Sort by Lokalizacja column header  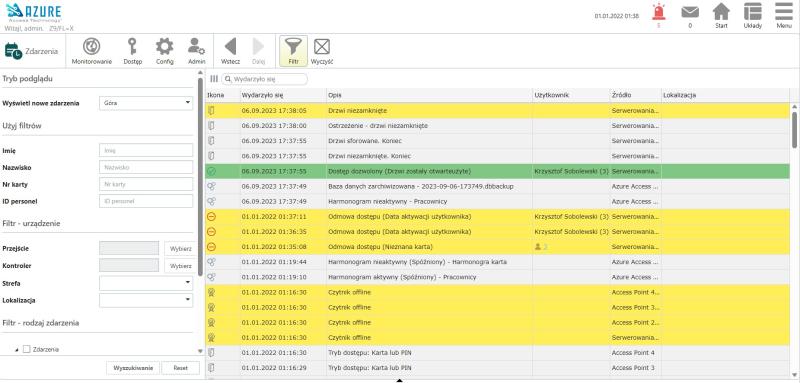tap(725, 95)
